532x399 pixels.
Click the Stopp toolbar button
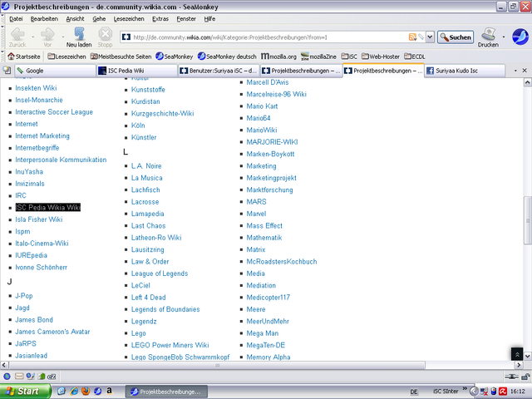pyautogui.click(x=106, y=37)
